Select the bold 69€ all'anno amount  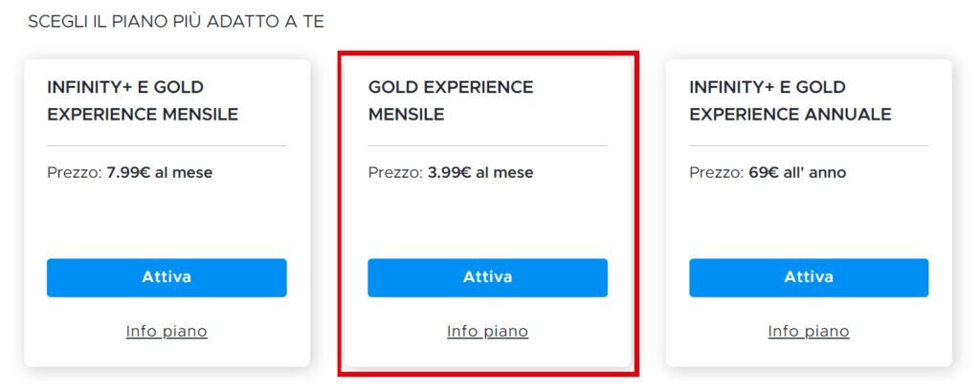(x=797, y=173)
